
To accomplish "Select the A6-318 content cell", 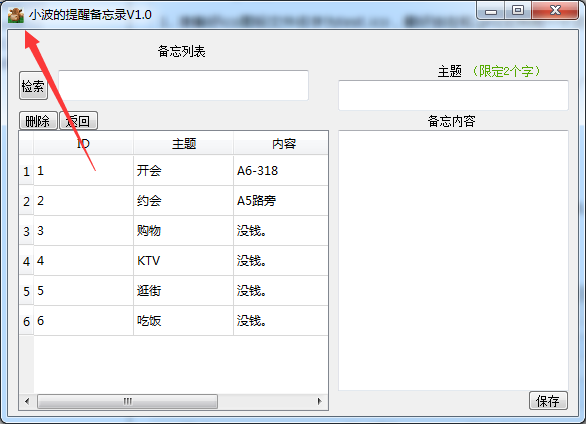I will pos(281,171).
